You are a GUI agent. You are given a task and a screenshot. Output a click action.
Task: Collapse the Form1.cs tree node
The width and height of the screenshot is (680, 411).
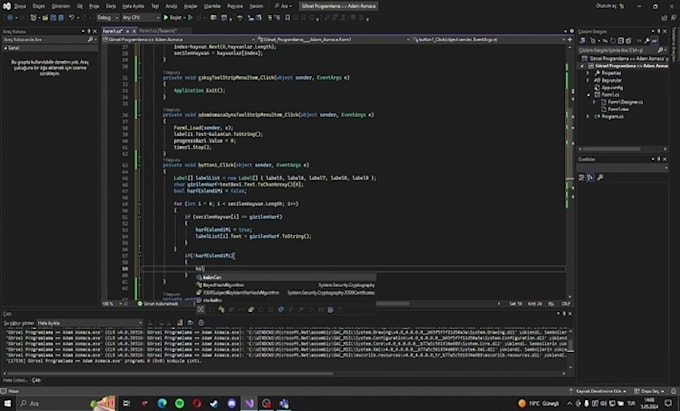(x=588, y=95)
